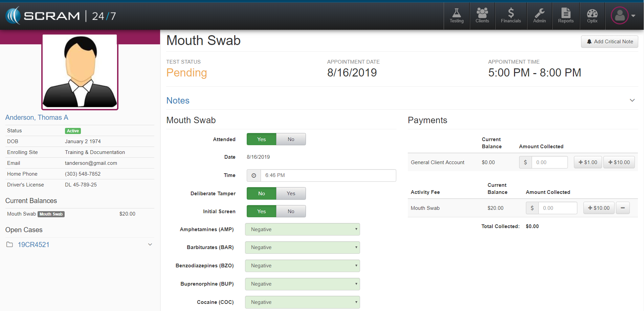Open Anderson, Thomas A profile link
The width and height of the screenshot is (644, 311).
[x=37, y=117]
